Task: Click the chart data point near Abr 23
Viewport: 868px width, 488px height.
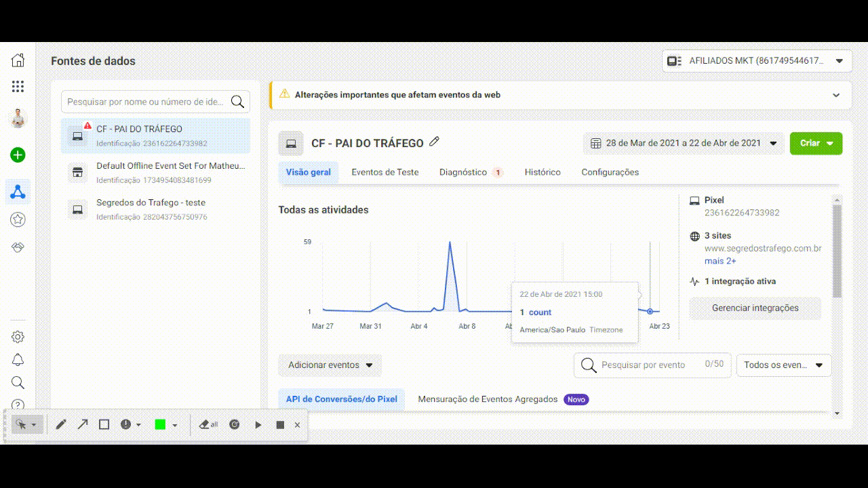Action: (x=650, y=311)
